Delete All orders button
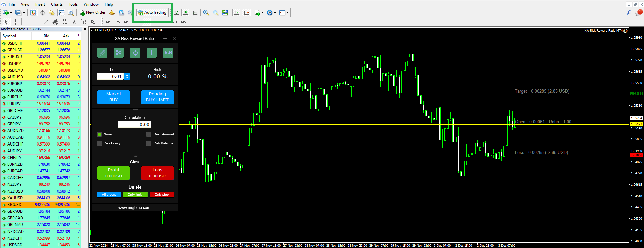 (x=109, y=195)
